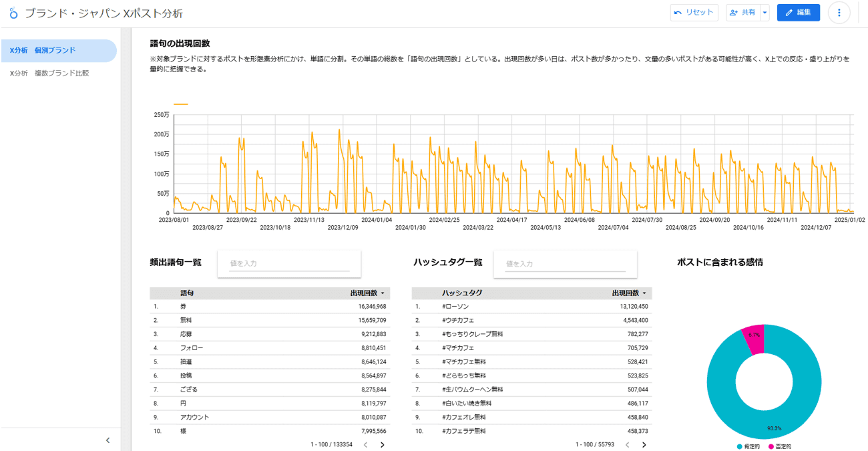Collapse the left page navigation panel

108,440
